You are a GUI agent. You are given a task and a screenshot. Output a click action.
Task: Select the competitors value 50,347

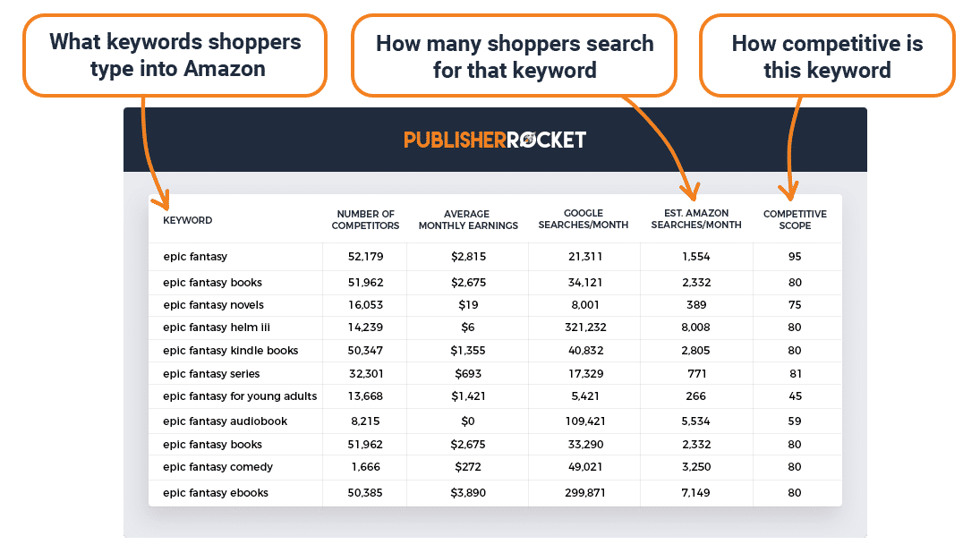click(x=366, y=351)
